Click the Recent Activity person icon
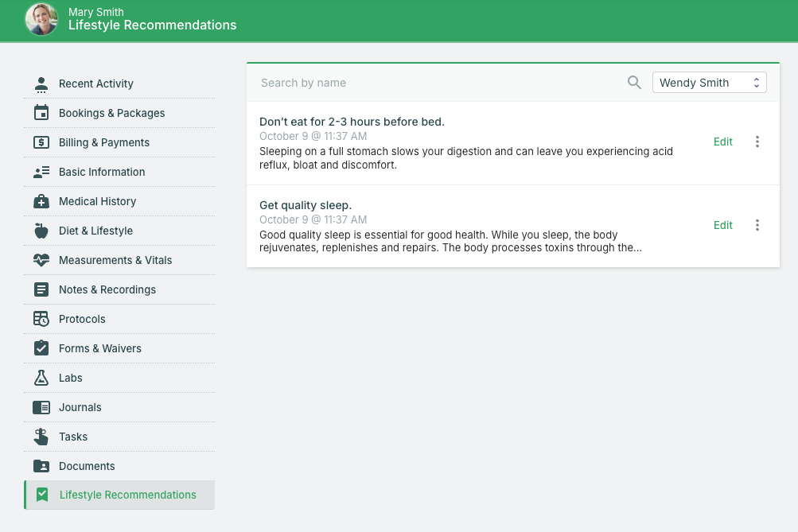 coord(41,83)
